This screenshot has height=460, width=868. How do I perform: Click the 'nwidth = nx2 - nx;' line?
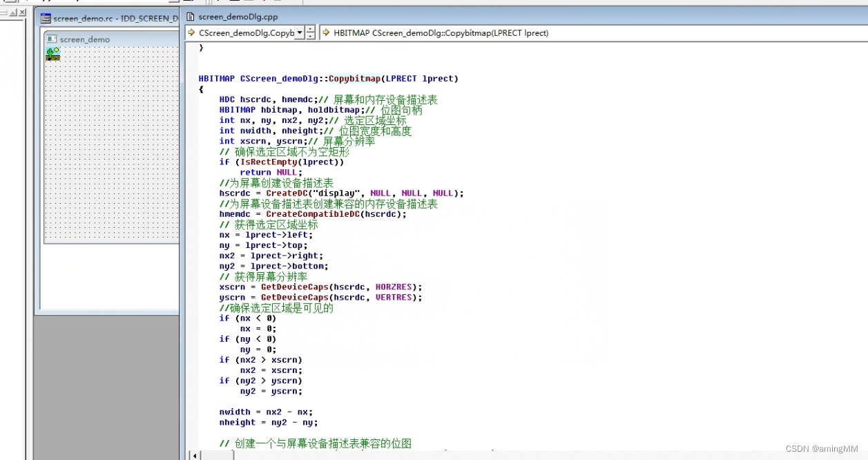click(x=266, y=412)
